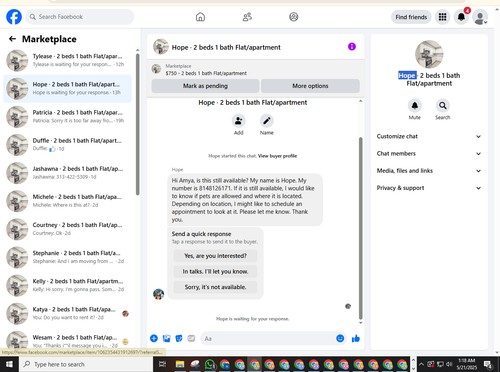Open Duffle conversation
The width and height of the screenshot is (500, 372).
[x=67, y=145]
